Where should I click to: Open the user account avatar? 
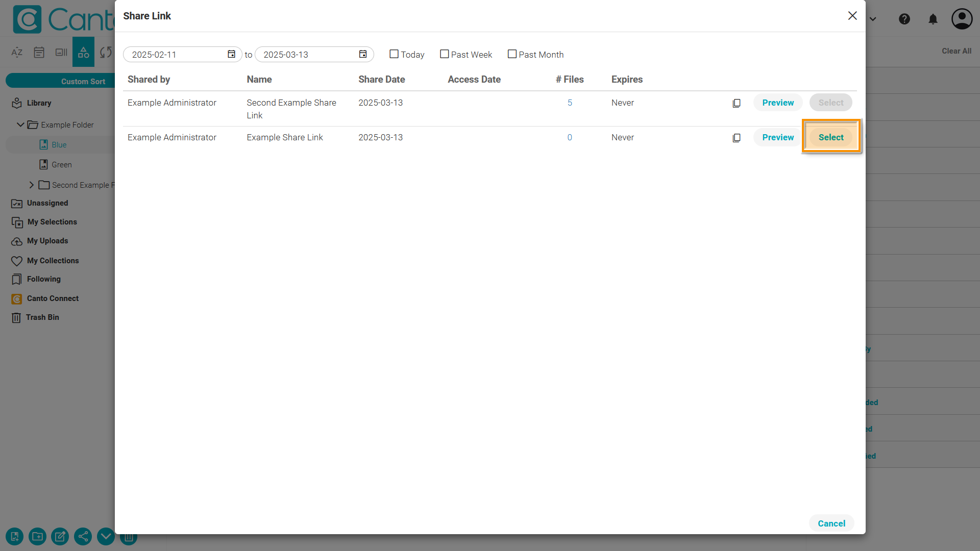pyautogui.click(x=962, y=19)
